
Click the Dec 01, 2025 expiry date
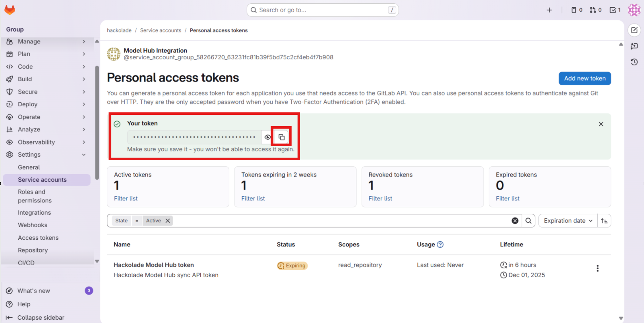click(x=527, y=275)
